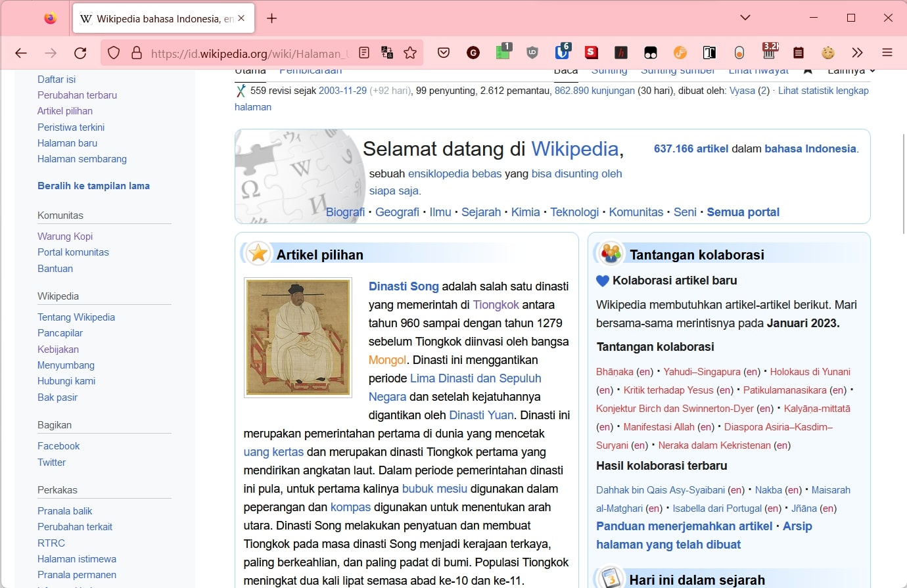Reload the Wikipedia page

tap(80, 53)
